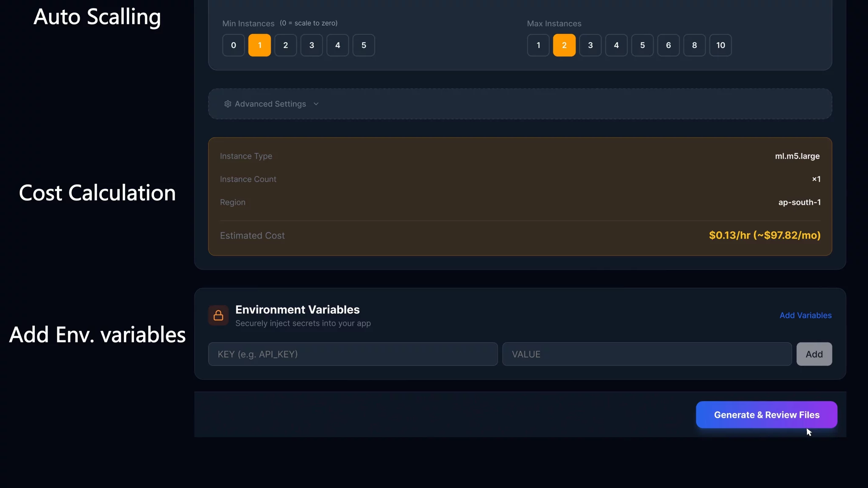The image size is (868, 488).
Task: Select 1 for Min Instances
Action: (259, 45)
